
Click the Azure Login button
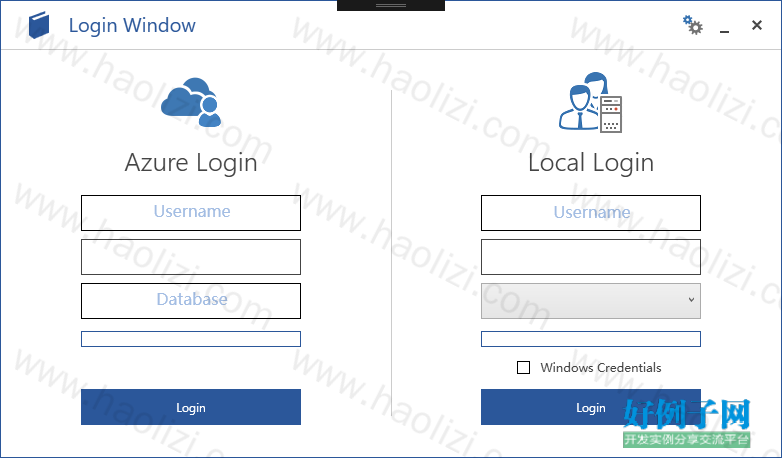pos(191,407)
